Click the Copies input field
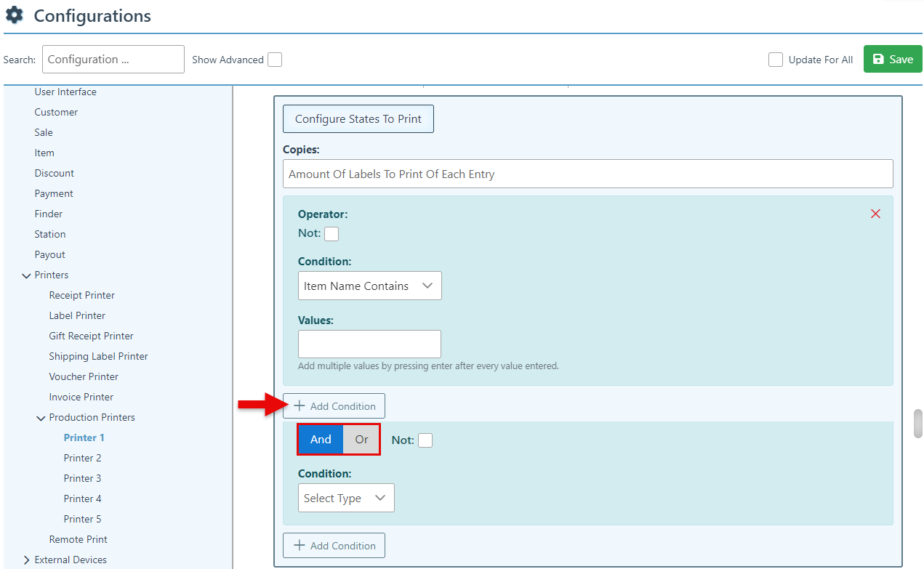 [x=587, y=174]
